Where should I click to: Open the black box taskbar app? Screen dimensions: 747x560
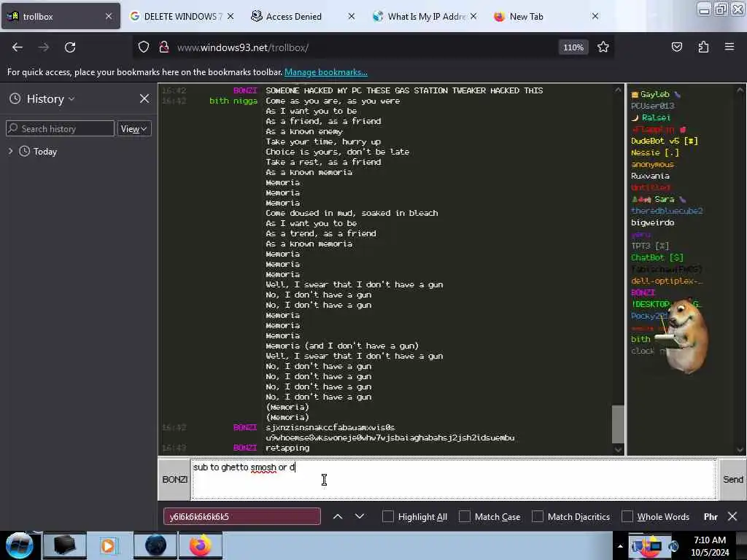click(x=64, y=545)
